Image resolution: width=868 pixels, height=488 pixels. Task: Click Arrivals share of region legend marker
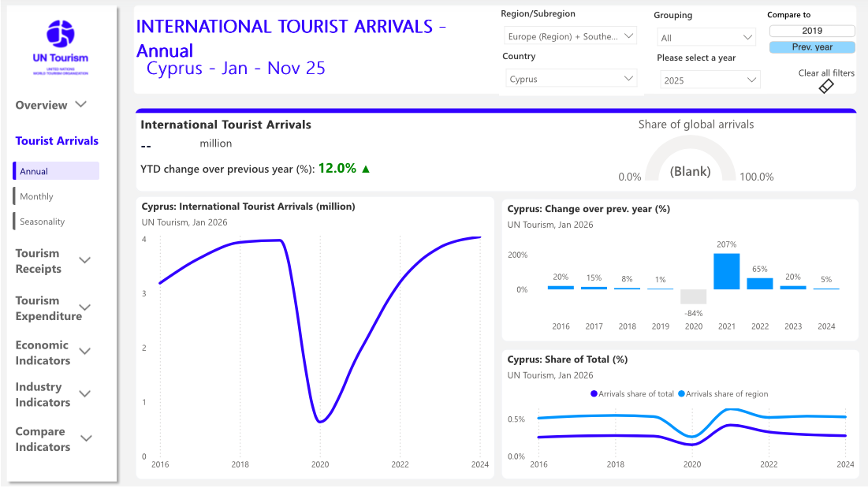[x=681, y=393]
